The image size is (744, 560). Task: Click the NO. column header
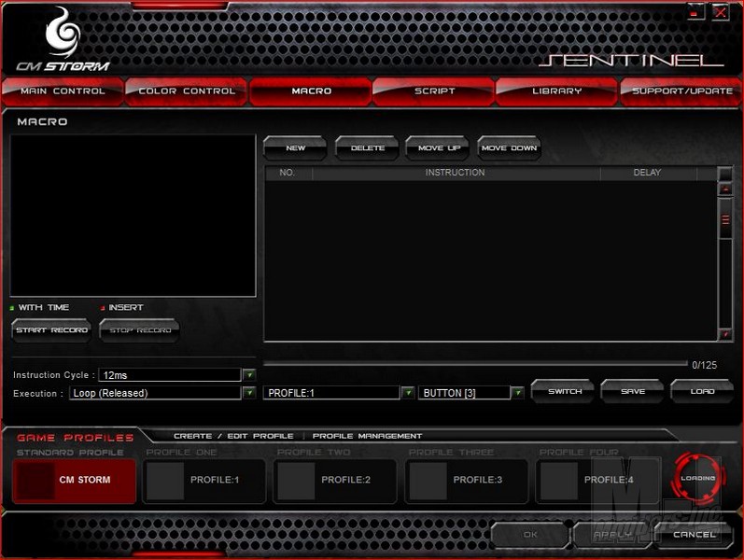(288, 173)
